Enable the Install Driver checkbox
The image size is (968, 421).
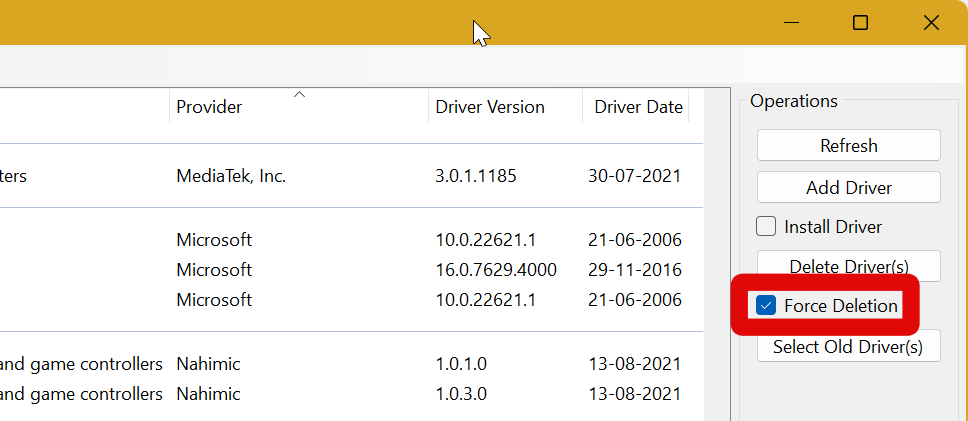click(766, 226)
